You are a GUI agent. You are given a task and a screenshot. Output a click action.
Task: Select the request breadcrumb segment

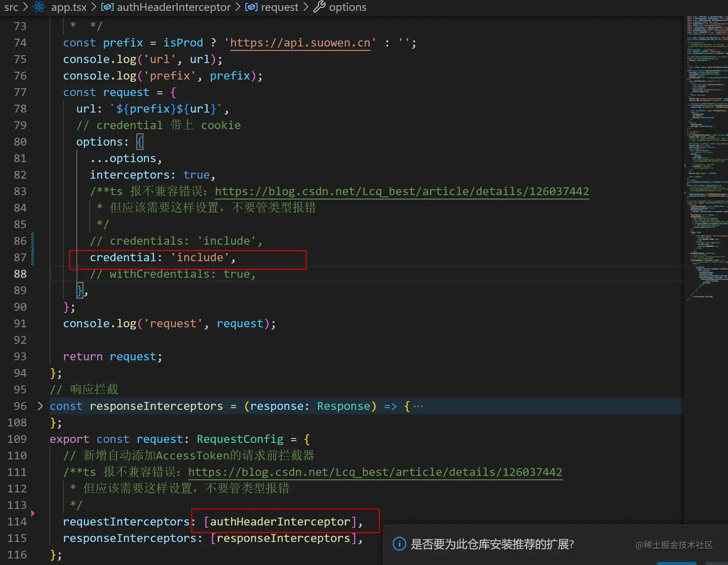280,7
